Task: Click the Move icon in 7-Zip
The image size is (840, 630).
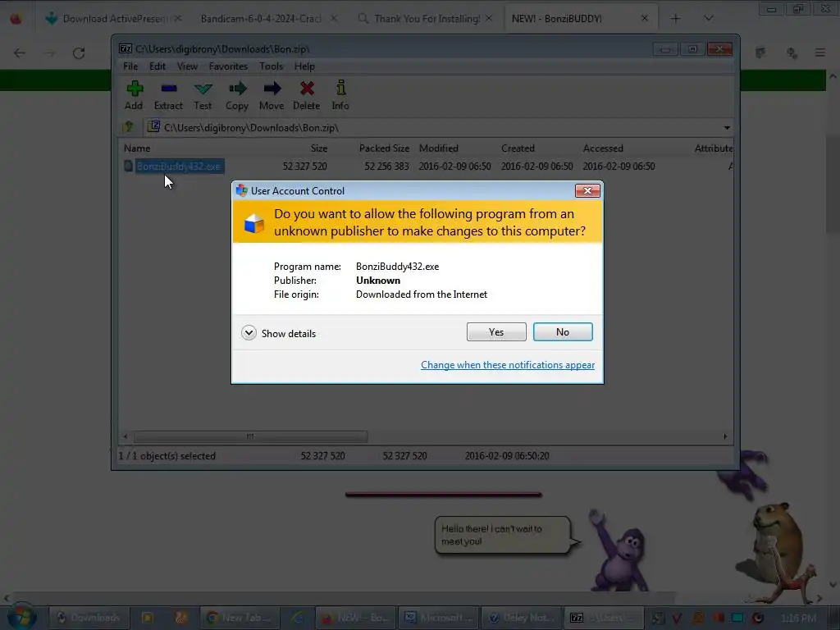Action: (272, 95)
